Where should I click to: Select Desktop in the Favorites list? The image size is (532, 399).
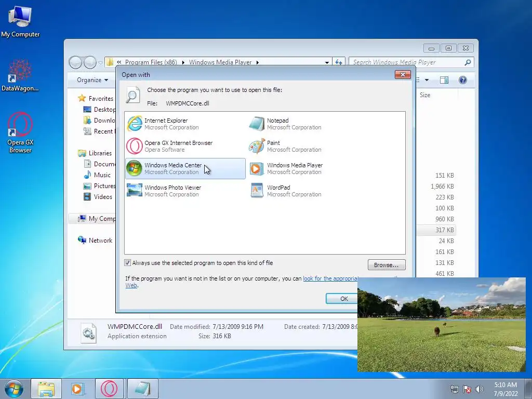click(x=99, y=109)
